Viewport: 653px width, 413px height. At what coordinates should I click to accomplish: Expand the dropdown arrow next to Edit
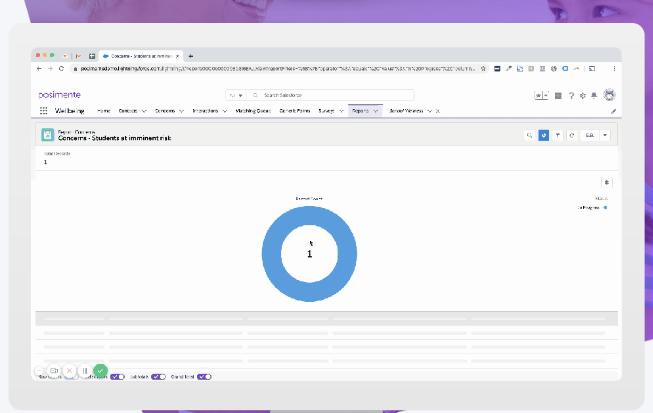[605, 134]
